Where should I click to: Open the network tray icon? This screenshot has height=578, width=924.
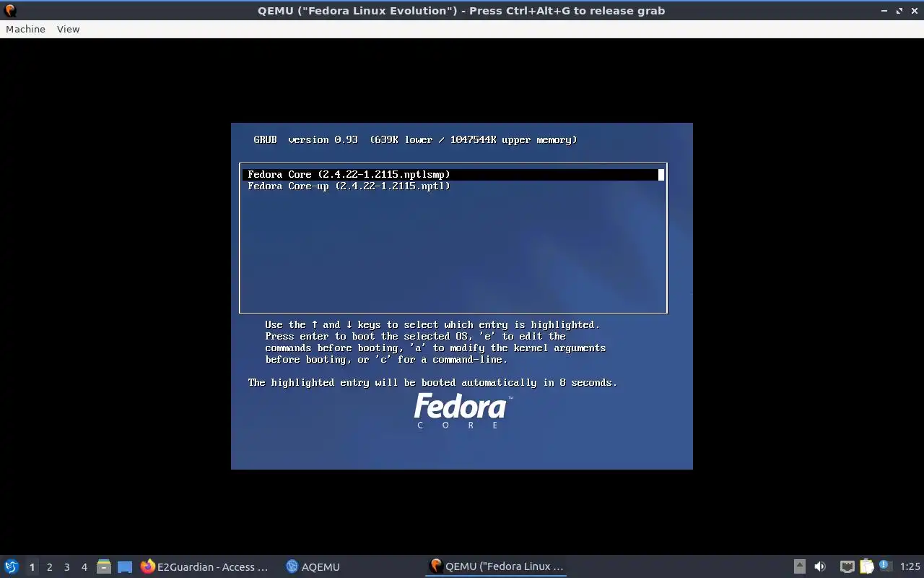pyautogui.click(x=847, y=566)
